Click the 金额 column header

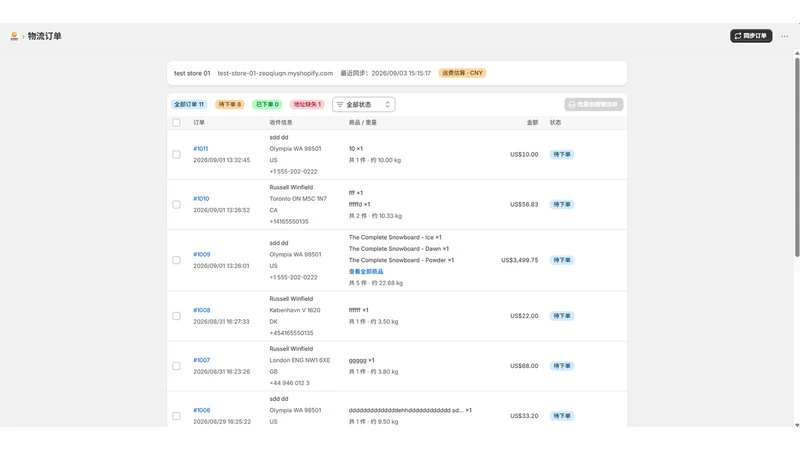point(532,122)
